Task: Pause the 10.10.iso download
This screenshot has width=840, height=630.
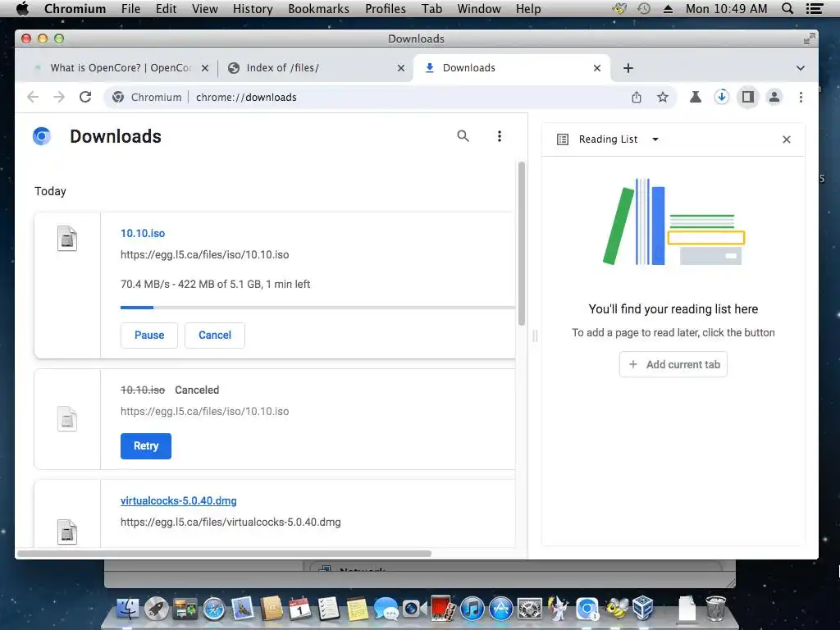Action: click(x=149, y=336)
